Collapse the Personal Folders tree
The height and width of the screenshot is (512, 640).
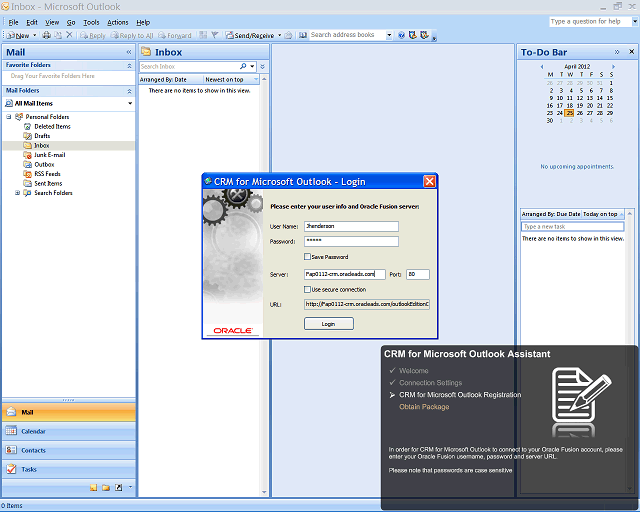[x=9, y=117]
